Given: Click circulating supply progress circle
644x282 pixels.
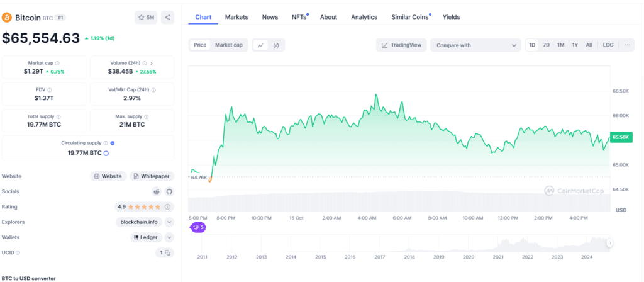Looking at the screenshot, I should point(106,154).
